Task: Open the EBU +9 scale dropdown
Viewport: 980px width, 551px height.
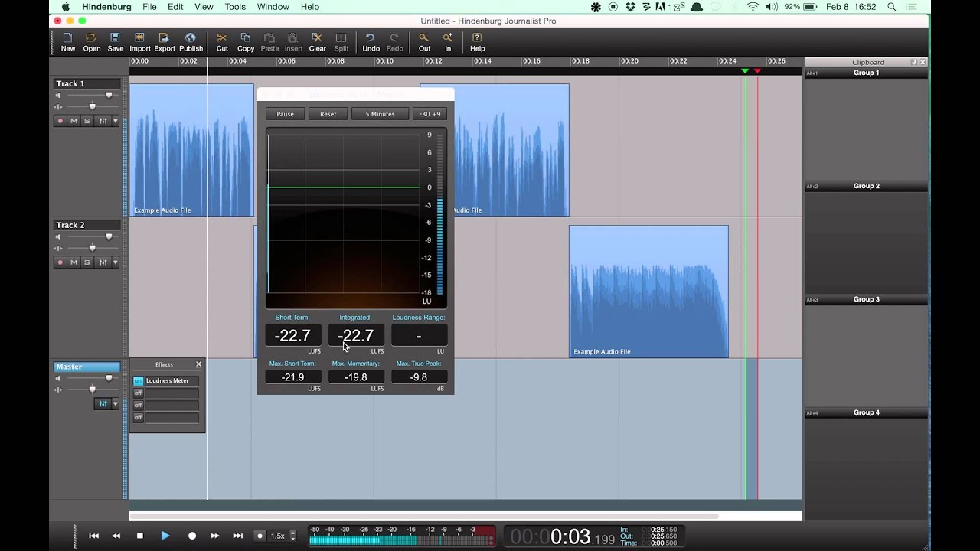Action: tap(430, 114)
